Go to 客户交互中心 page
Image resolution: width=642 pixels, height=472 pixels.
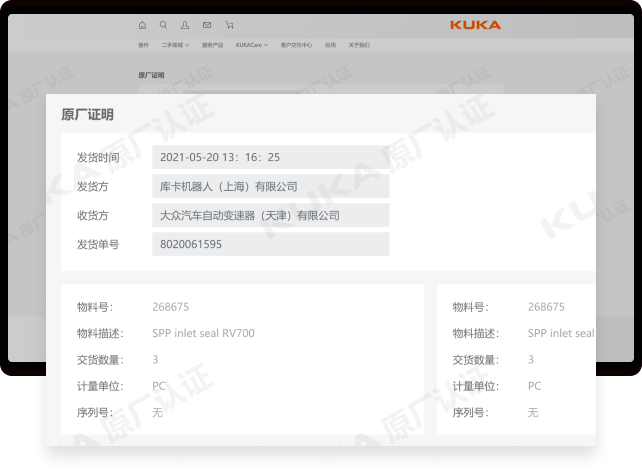coord(296,45)
